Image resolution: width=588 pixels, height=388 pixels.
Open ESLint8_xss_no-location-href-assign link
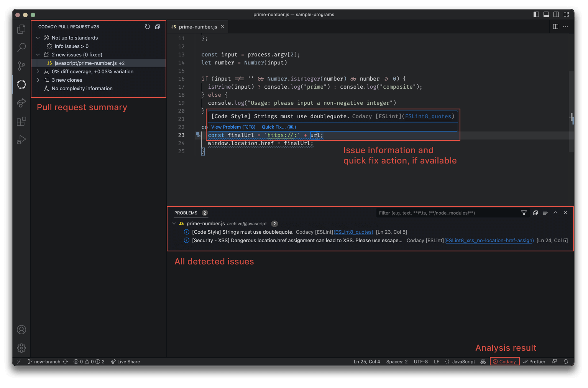point(489,241)
